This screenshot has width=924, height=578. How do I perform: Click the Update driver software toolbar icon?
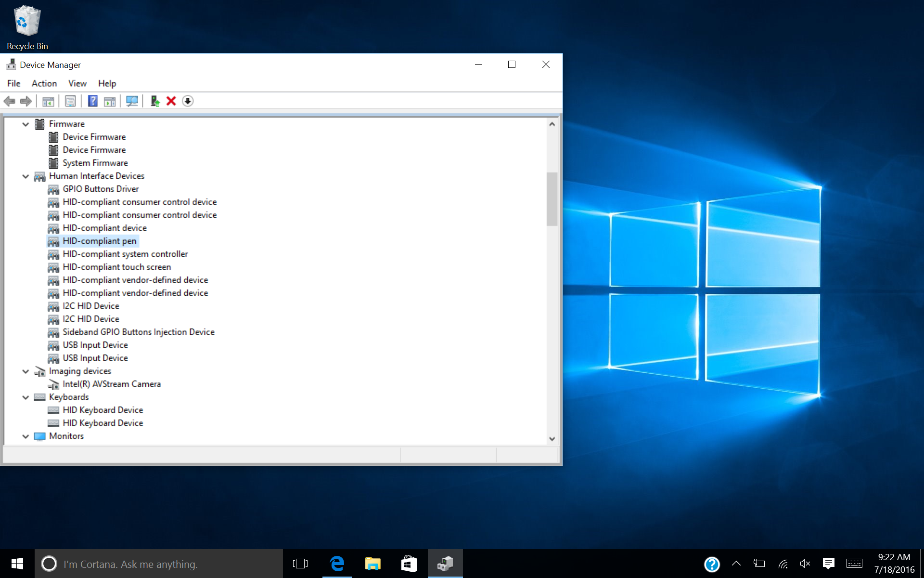point(154,101)
